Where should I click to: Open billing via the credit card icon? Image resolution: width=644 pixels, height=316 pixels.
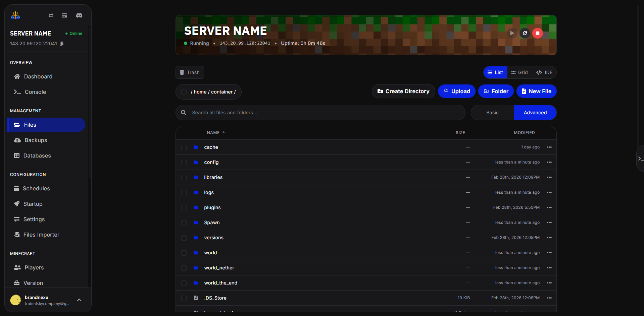64,15
